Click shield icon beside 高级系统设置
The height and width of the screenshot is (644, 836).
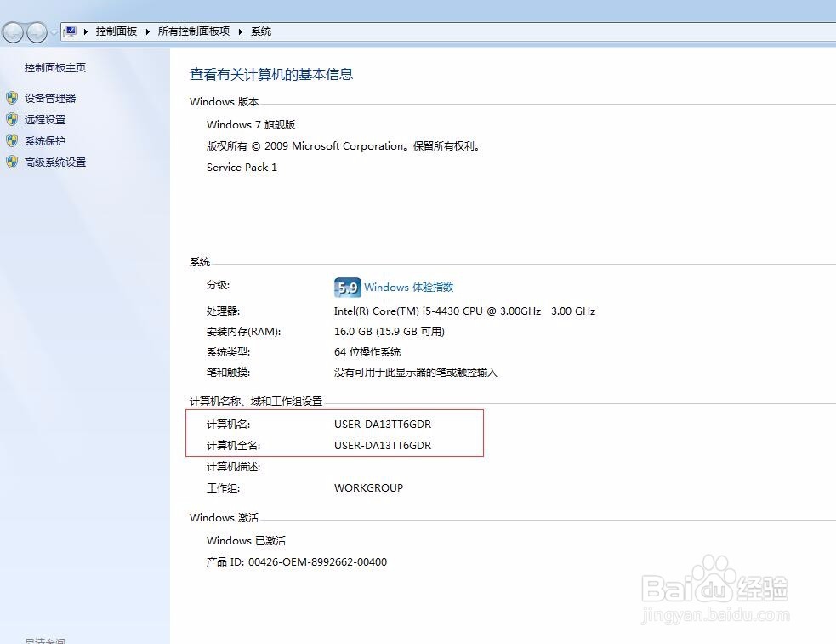(x=12, y=162)
